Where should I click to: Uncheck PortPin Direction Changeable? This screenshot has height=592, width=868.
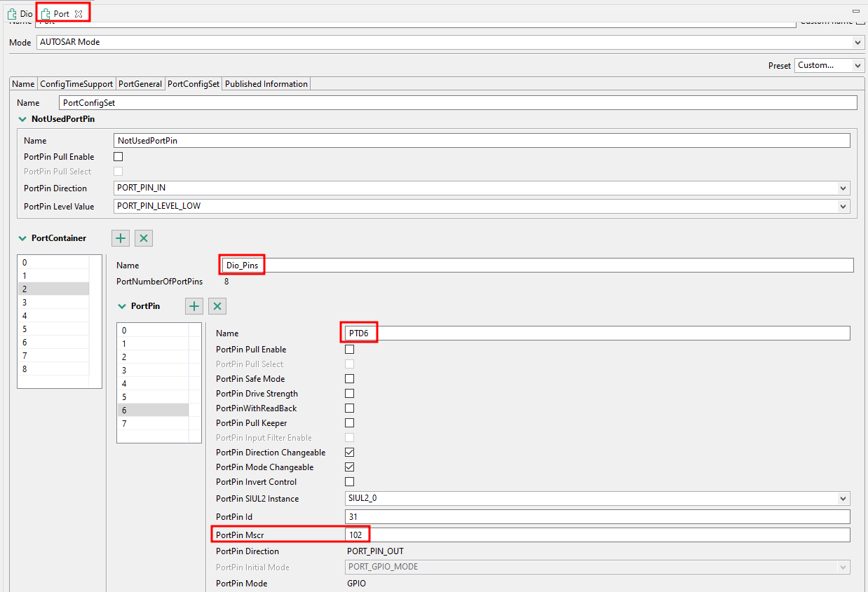pyautogui.click(x=349, y=452)
